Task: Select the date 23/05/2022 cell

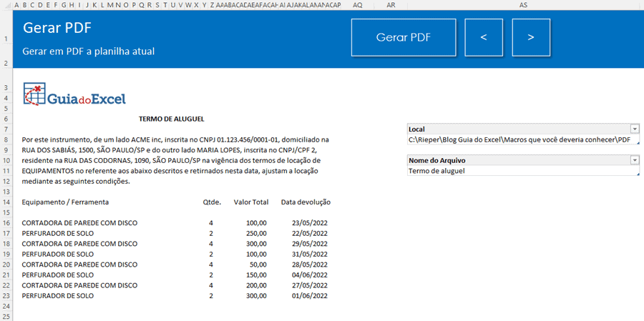Action: tap(310, 223)
